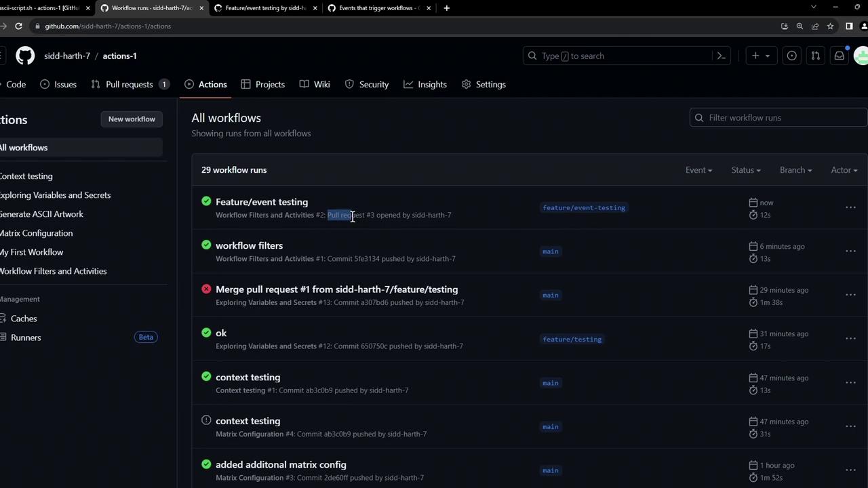The height and width of the screenshot is (488, 868).
Task: Open the command palette icon in search
Action: 722,56
